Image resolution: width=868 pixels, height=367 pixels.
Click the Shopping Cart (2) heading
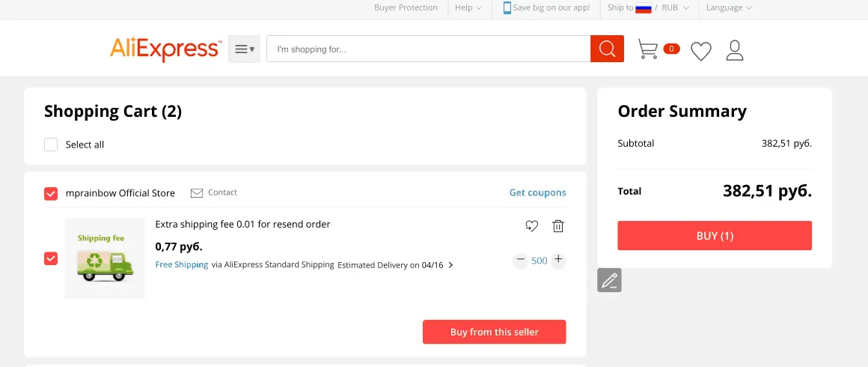tap(113, 112)
